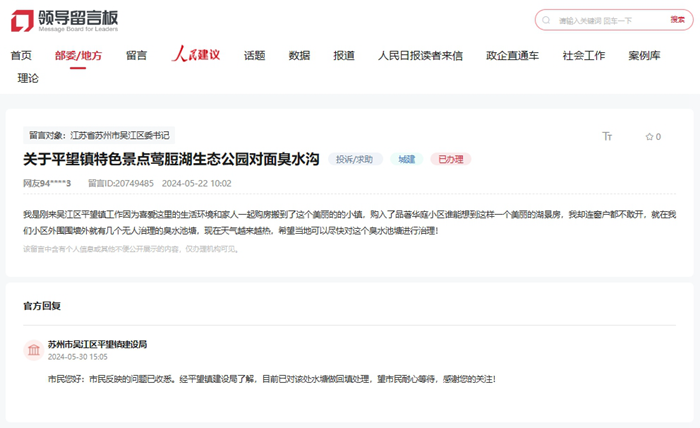700x428 pixels.
Task: Open the 社会工作 menu item
Action: tap(583, 55)
